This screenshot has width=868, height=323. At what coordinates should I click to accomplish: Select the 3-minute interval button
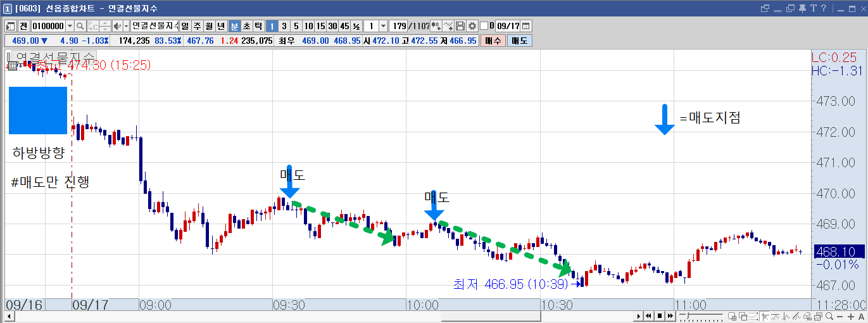[284, 26]
